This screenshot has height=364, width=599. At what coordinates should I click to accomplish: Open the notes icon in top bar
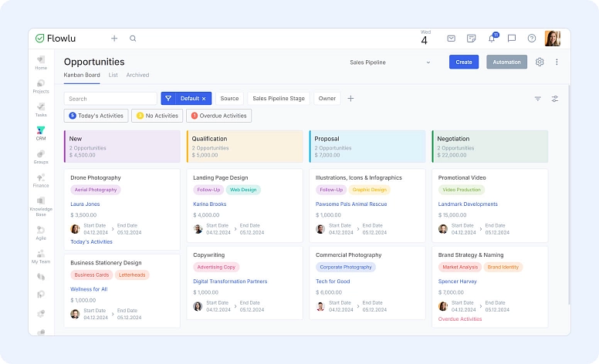pos(472,39)
